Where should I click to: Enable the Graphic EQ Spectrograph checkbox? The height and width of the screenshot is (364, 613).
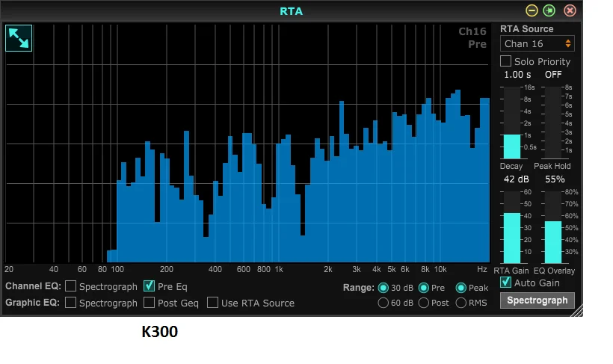tap(70, 303)
